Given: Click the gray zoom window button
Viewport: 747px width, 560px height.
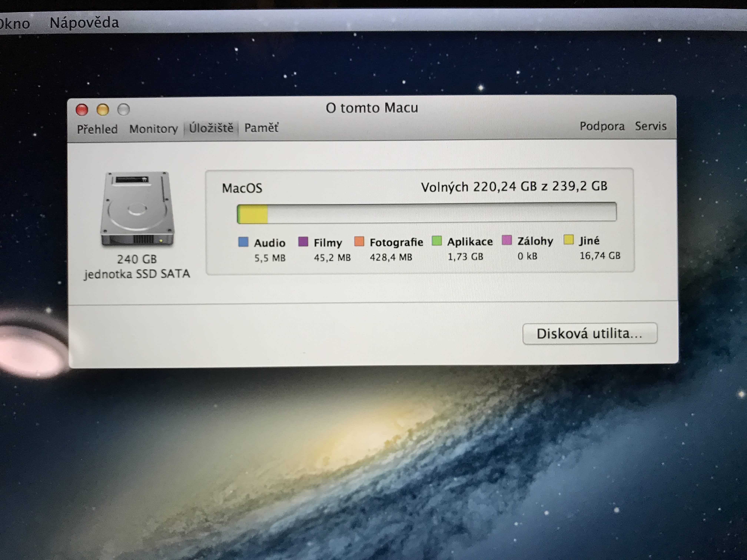Looking at the screenshot, I should point(124,109).
